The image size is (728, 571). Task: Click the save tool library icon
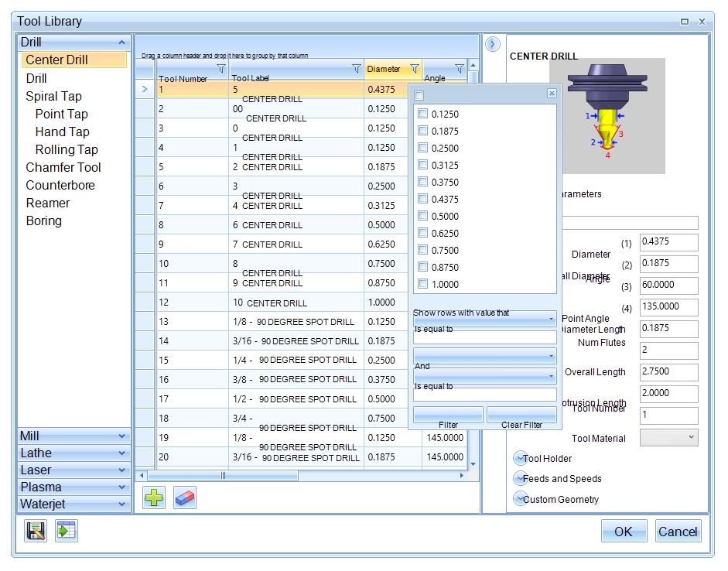[x=36, y=531]
